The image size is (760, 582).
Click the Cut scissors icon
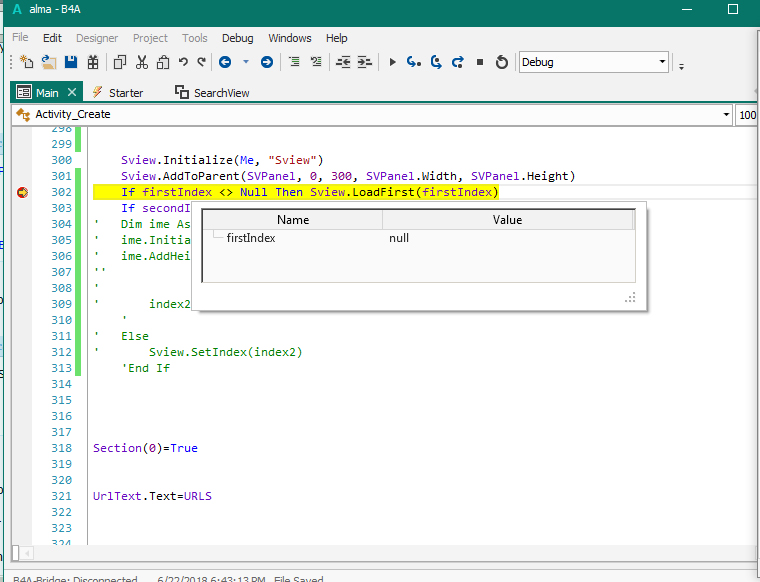click(142, 62)
